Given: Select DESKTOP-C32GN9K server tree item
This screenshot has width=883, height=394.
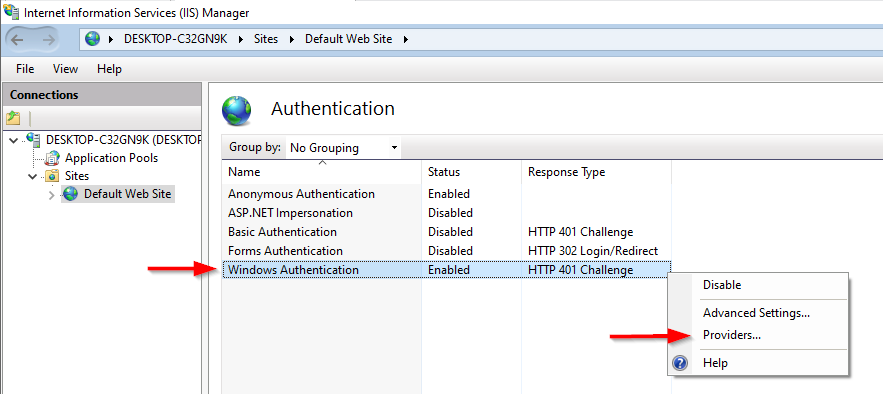Looking at the screenshot, I should 123,139.
